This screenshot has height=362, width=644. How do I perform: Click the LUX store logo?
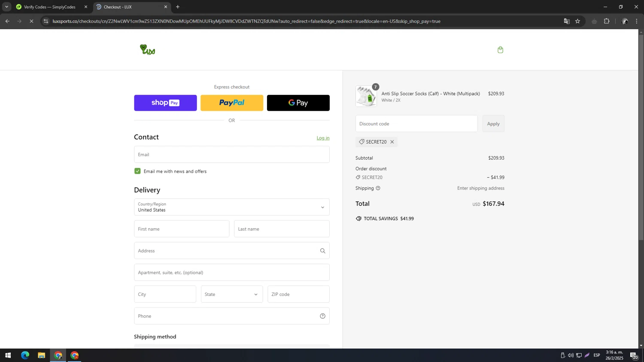147,50
